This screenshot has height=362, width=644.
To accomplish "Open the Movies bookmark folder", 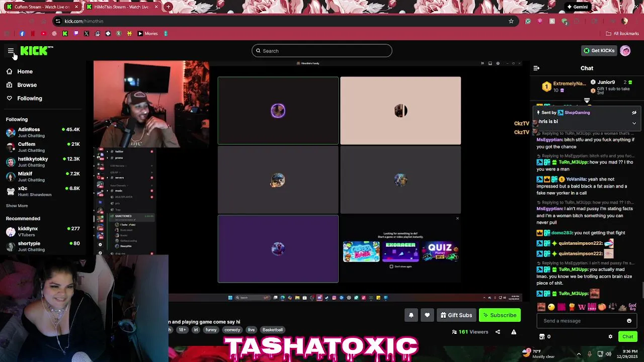I will 147,34.
